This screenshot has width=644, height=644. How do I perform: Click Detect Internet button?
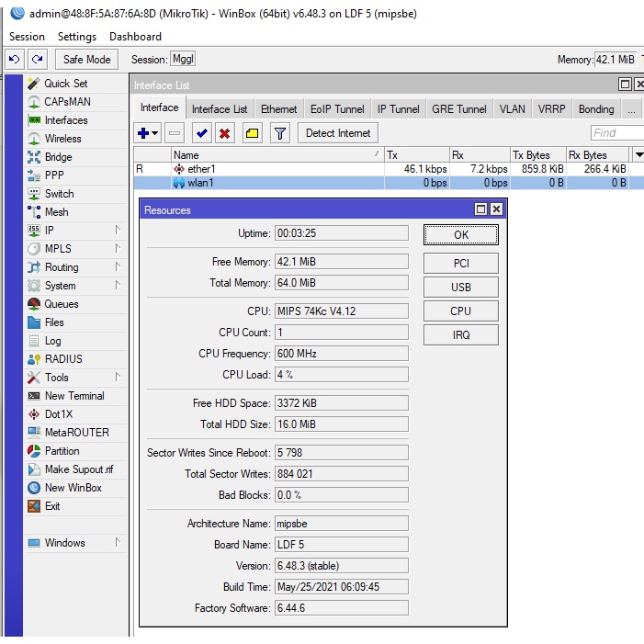point(337,133)
